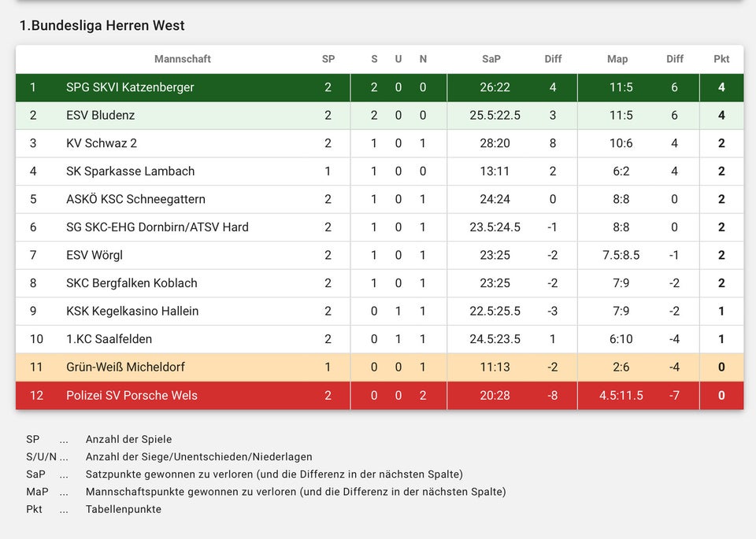
Task: Click SaP value 28:20 for KV Schwaz 2
Action: click(495, 143)
